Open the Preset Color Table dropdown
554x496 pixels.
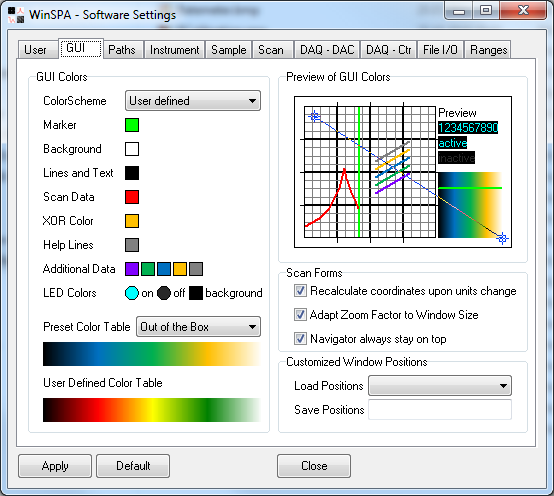(198, 327)
